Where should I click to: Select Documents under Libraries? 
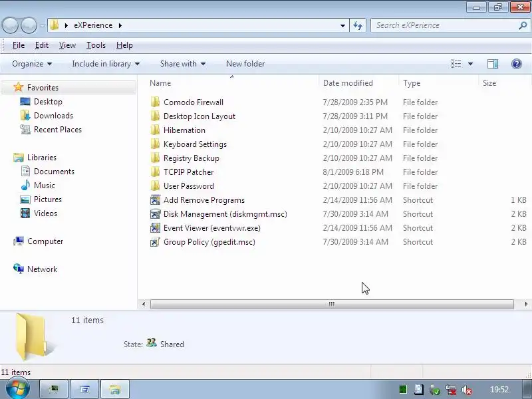click(x=54, y=172)
